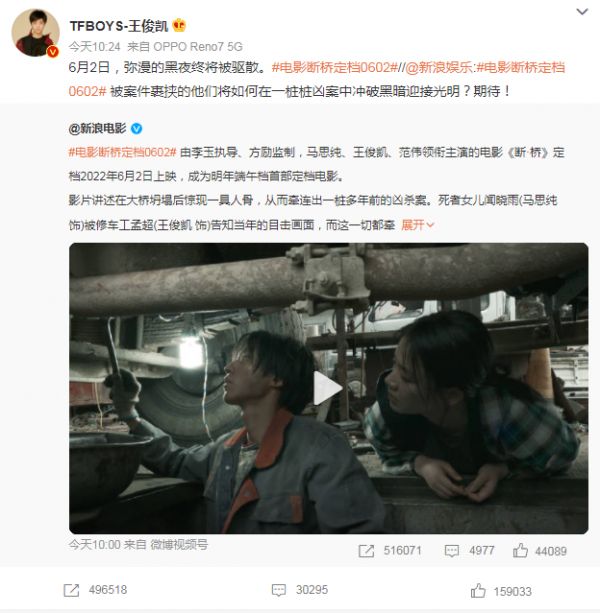Expand the quoted post with 展开

coord(417,225)
